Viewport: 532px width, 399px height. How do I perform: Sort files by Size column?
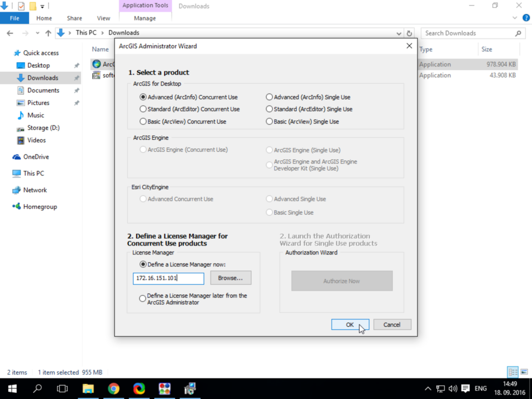point(486,49)
